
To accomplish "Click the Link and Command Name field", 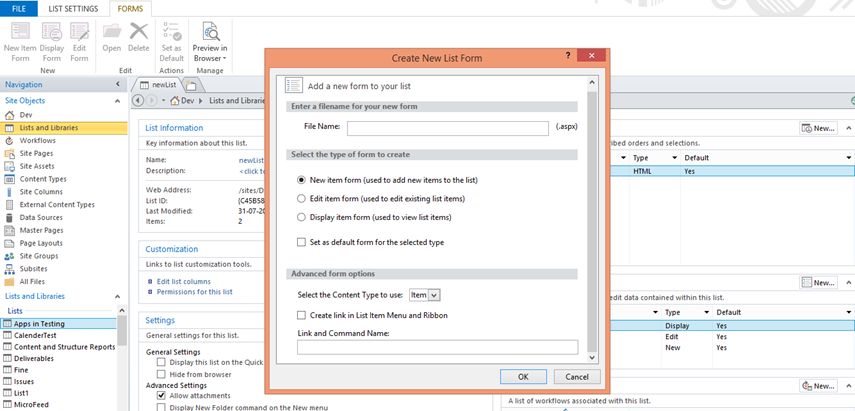I will point(437,347).
